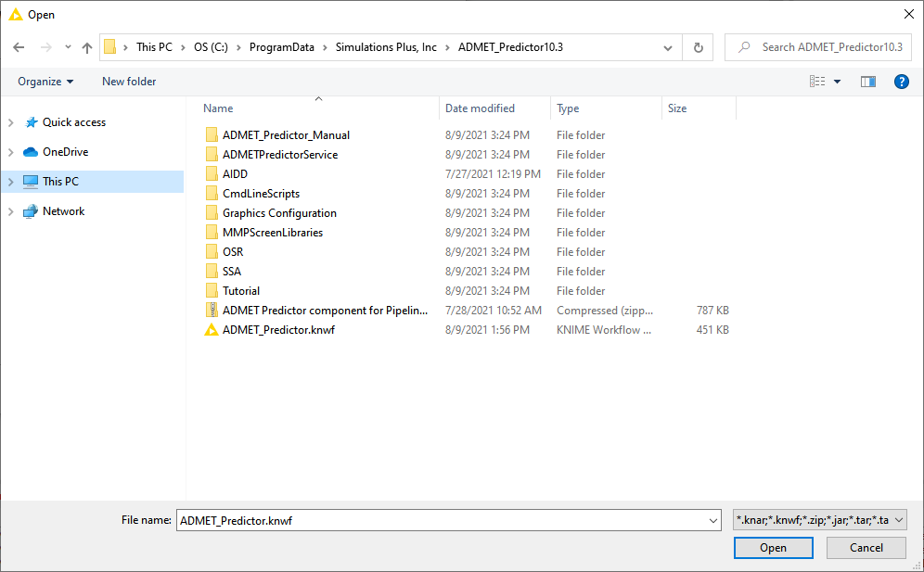Image resolution: width=924 pixels, height=572 pixels.
Task: Click the search magnifier icon
Action: (744, 47)
